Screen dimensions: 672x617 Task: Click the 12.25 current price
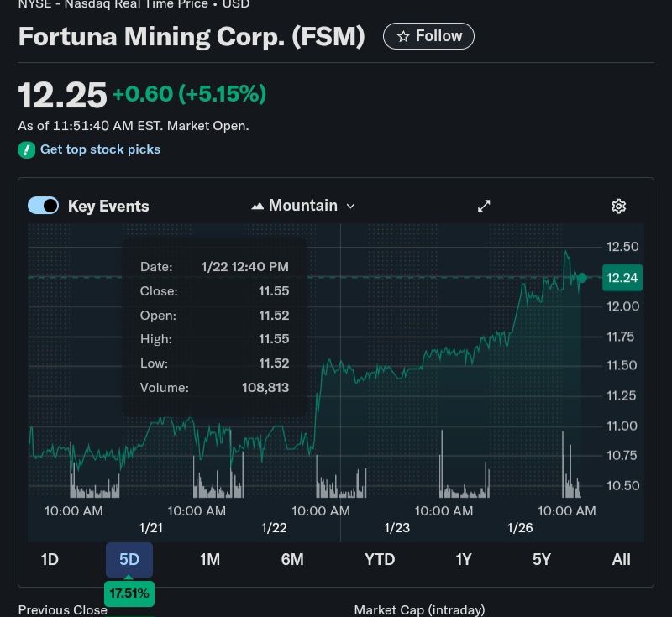tap(62, 95)
